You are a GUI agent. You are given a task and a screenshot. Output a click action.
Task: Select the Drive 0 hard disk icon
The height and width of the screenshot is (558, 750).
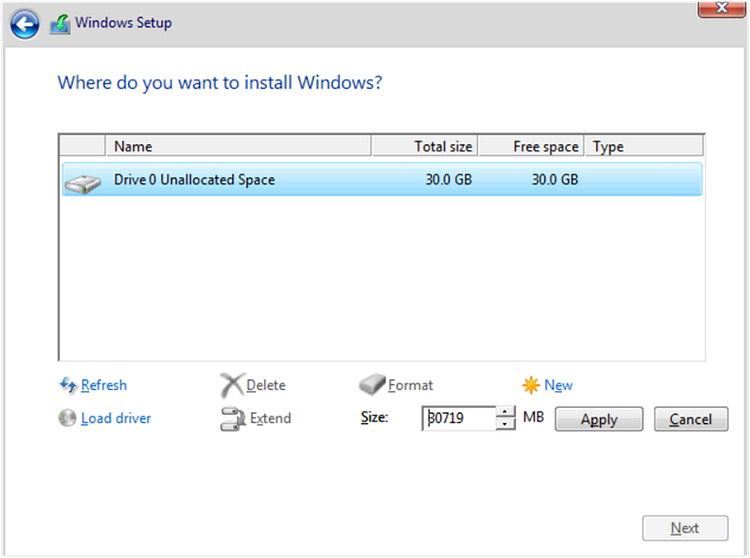pos(83,184)
